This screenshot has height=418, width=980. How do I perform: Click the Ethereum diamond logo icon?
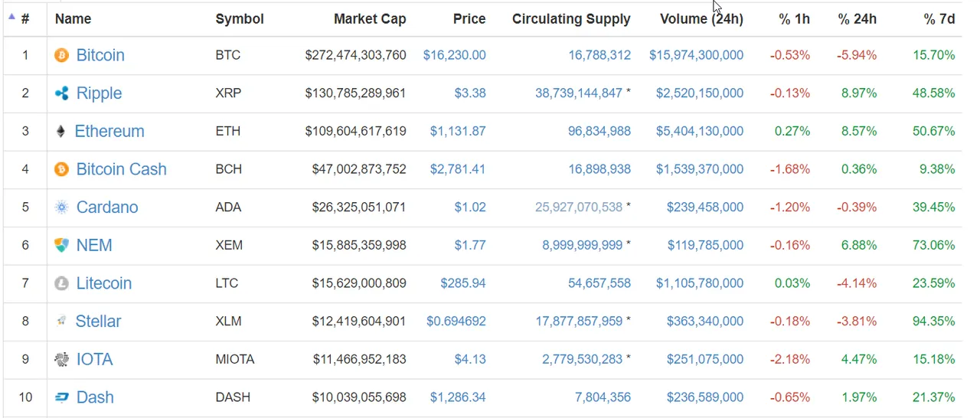coord(61,132)
